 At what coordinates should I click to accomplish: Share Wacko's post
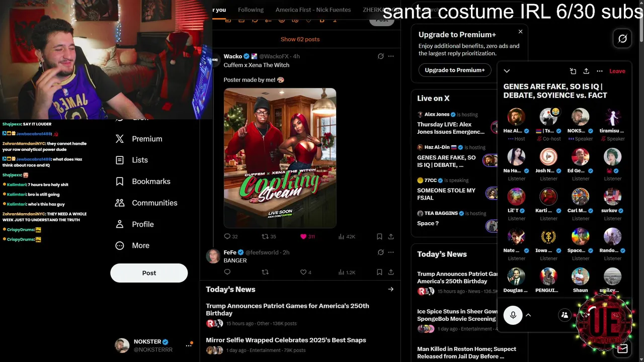[x=391, y=236]
